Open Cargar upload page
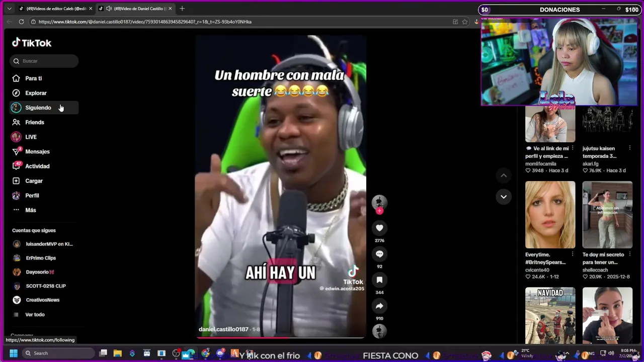 [44, 180]
